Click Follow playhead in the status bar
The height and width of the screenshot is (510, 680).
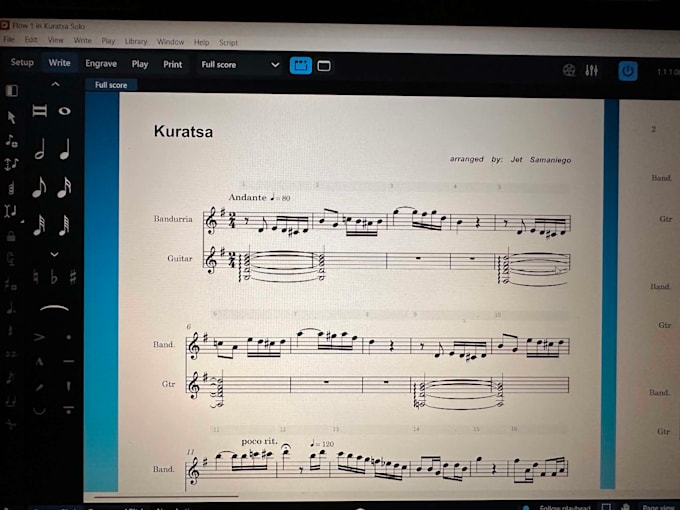[x=565, y=507]
